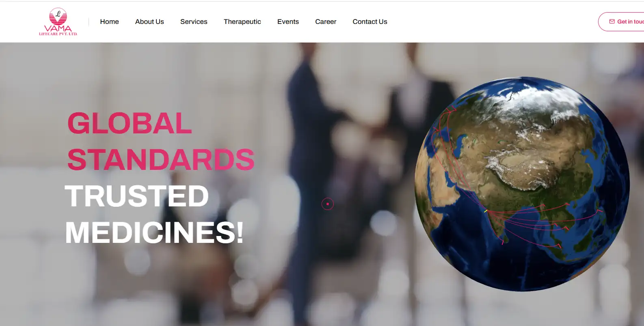The height and width of the screenshot is (326, 644).
Task: Click the pink circular cursor dot
Action: coord(328,204)
